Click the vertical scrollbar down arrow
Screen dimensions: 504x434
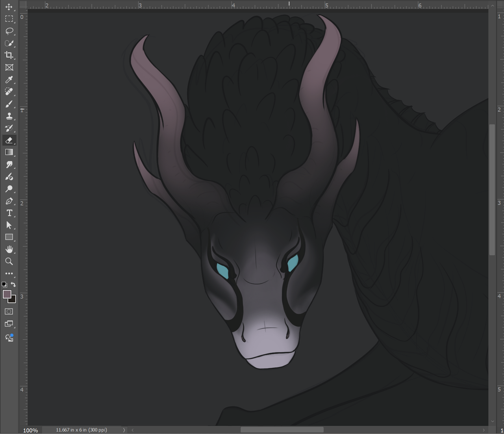point(492,421)
